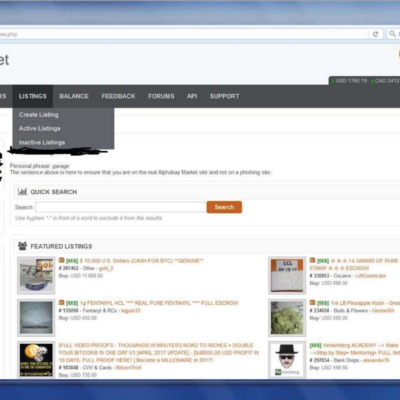The width and height of the screenshot is (400, 400).
Task: Click the 'Fentanyl & RCs' category text
Action: (100, 311)
